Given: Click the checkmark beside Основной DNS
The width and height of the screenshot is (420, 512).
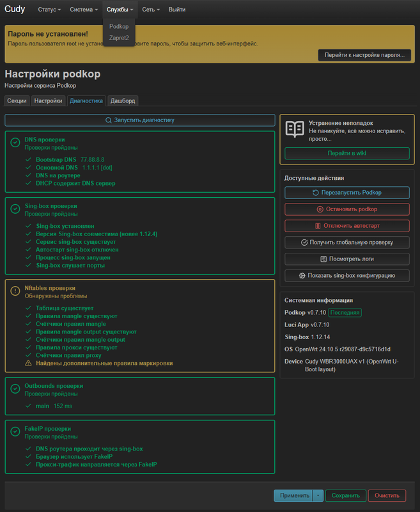Looking at the screenshot, I should point(28,168).
